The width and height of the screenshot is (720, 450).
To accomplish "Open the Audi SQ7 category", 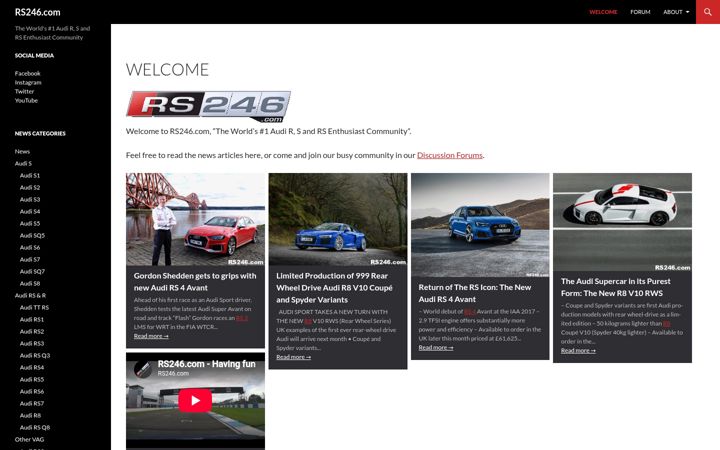I will coord(32,271).
